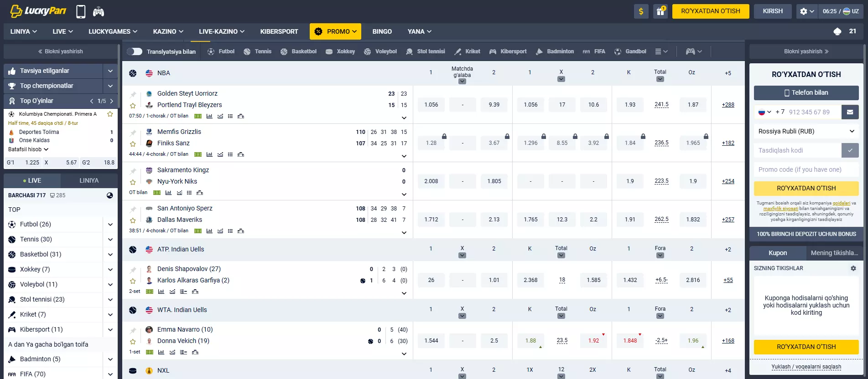Viewport: 868px width, 379px height.
Task: Expand Tavsiya etilganlar section
Action: click(x=110, y=71)
